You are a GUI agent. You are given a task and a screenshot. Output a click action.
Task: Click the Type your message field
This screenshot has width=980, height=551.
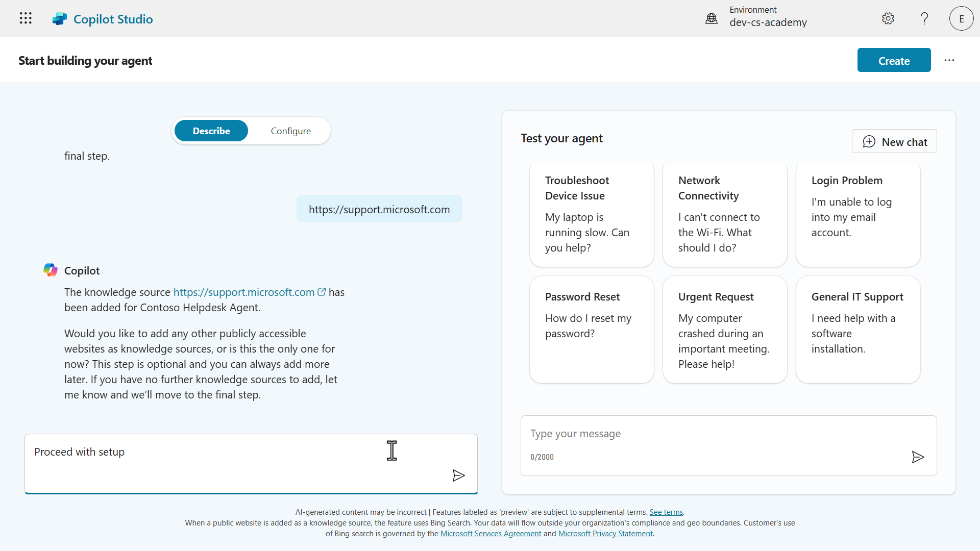[715, 434]
